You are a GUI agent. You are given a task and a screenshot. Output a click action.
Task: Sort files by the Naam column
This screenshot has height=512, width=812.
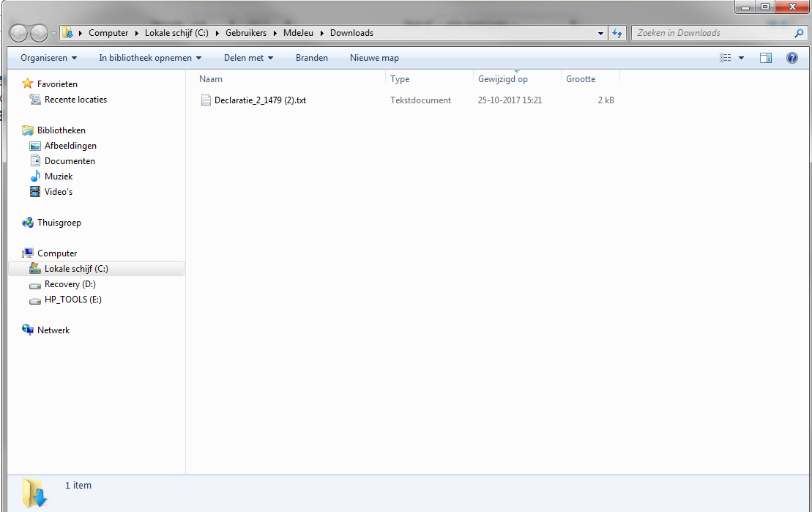click(x=211, y=79)
